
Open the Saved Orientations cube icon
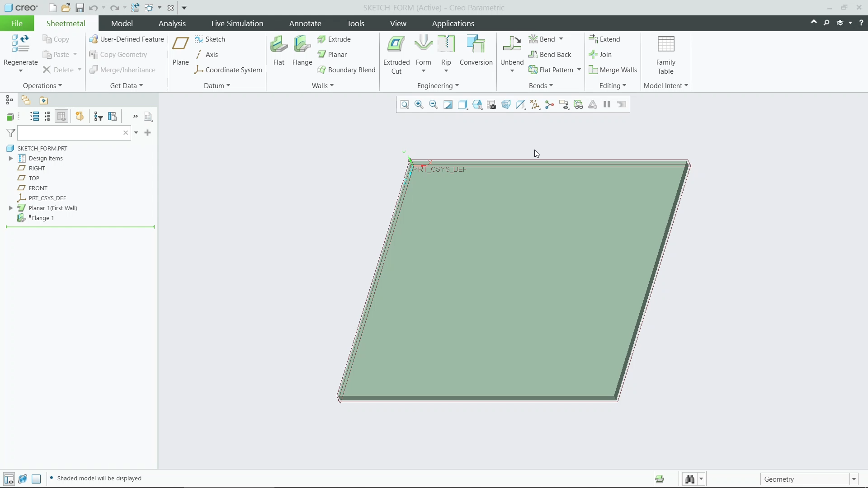pyautogui.click(x=477, y=104)
